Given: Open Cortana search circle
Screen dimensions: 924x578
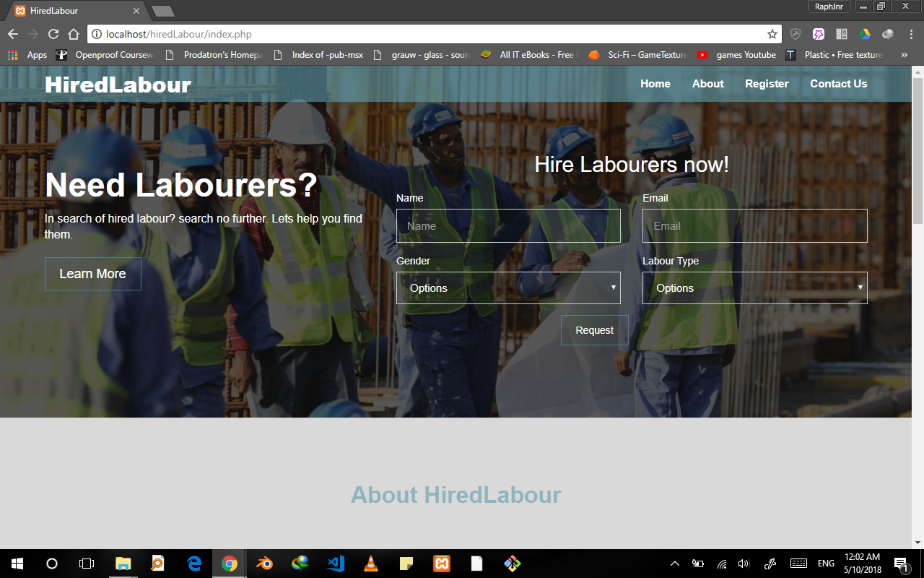Looking at the screenshot, I should [x=52, y=564].
